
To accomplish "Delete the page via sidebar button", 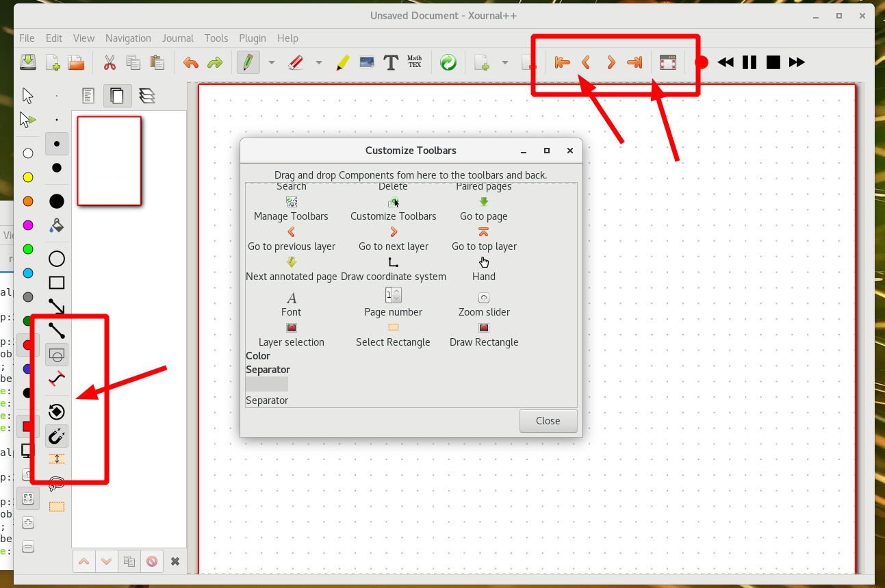I will point(152,561).
